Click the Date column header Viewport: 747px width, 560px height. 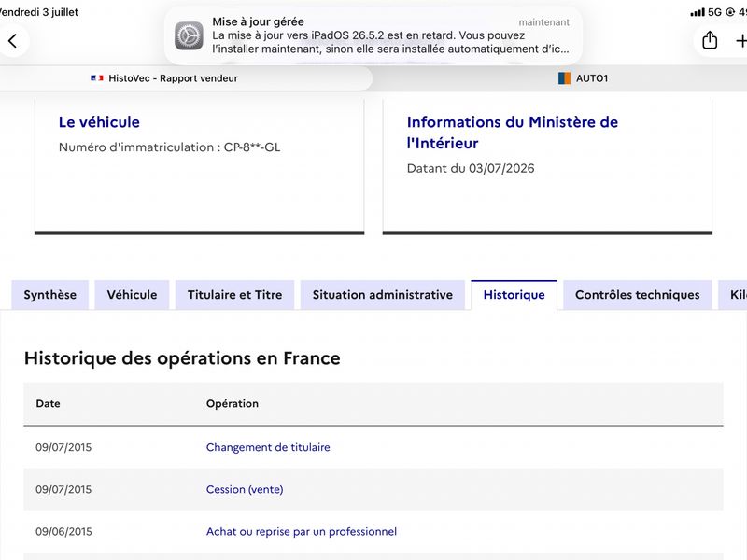coord(49,403)
